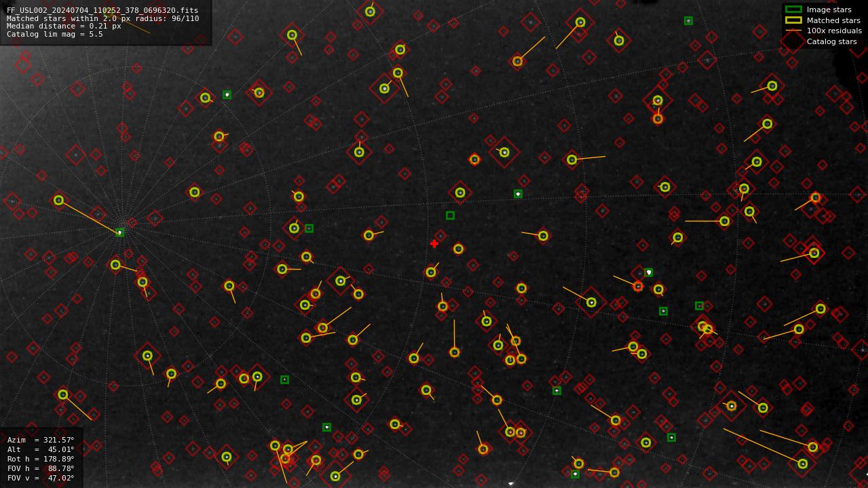Click the "Rot h = 178.89°" readout
Screen dimensions: 868x488
click(x=41, y=459)
